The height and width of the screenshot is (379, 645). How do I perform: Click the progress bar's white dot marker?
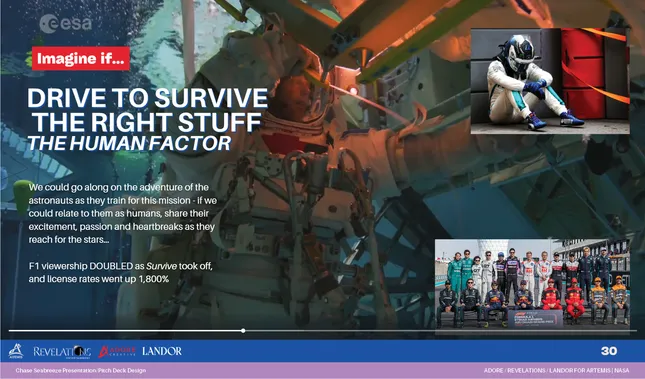click(243, 330)
